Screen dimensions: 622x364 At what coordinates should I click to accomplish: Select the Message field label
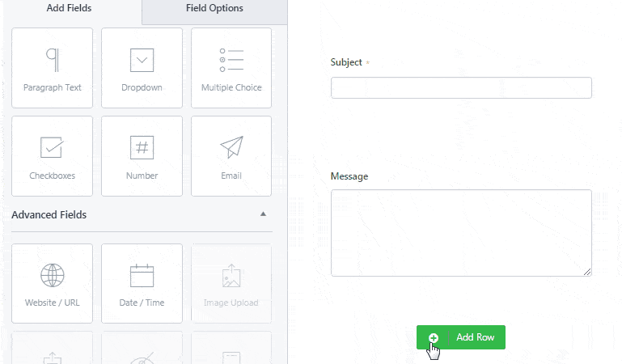coord(349,176)
